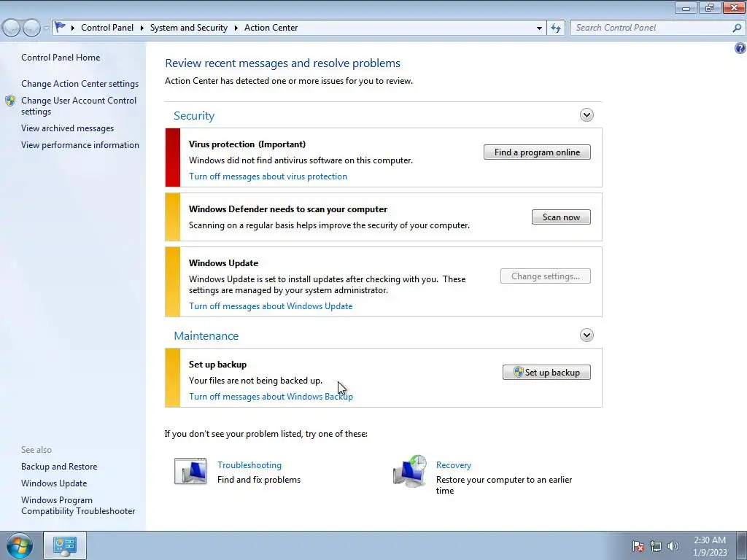Image resolution: width=747 pixels, height=560 pixels.
Task: Click the UAC shield icon in sidebar
Action: pyautogui.click(x=10, y=101)
